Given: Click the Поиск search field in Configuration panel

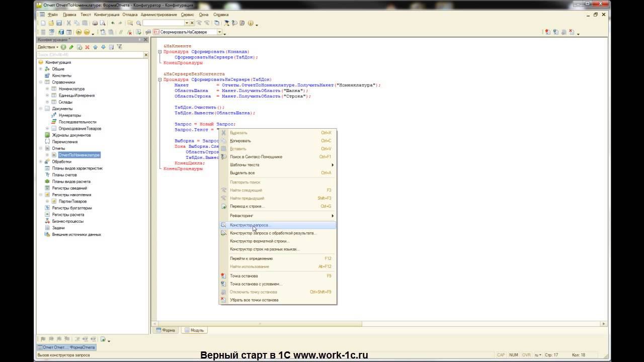Looking at the screenshot, I should [90, 55].
